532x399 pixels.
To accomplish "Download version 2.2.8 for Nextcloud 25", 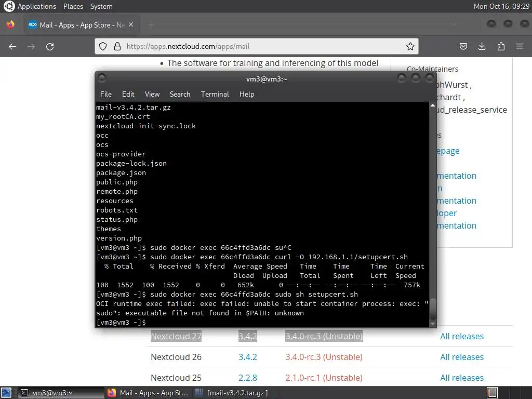I will [x=248, y=378].
